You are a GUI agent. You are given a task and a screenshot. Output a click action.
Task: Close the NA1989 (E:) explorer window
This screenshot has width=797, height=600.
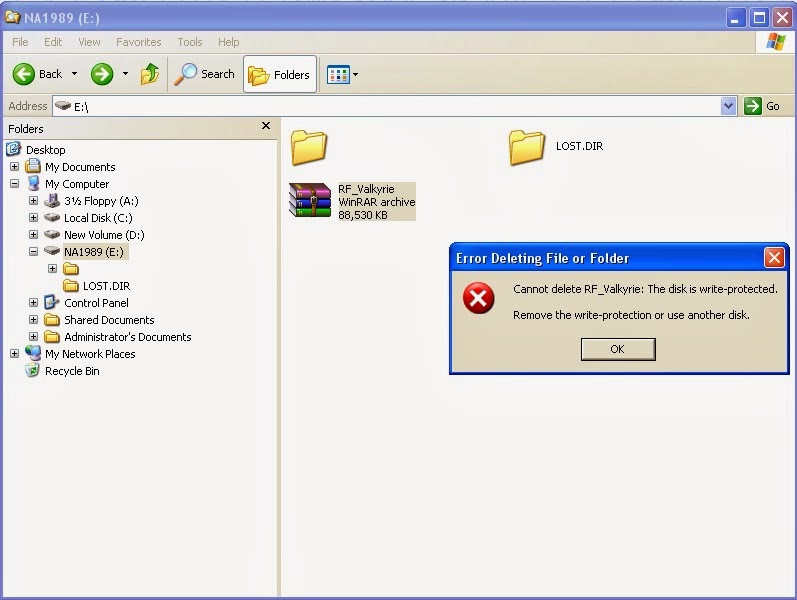783,18
